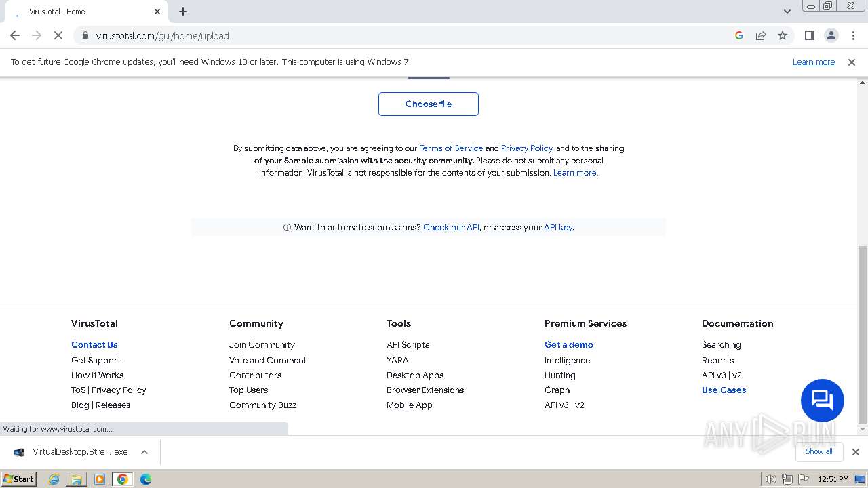
Task: Click Contact Us in footer
Action: click(x=94, y=344)
